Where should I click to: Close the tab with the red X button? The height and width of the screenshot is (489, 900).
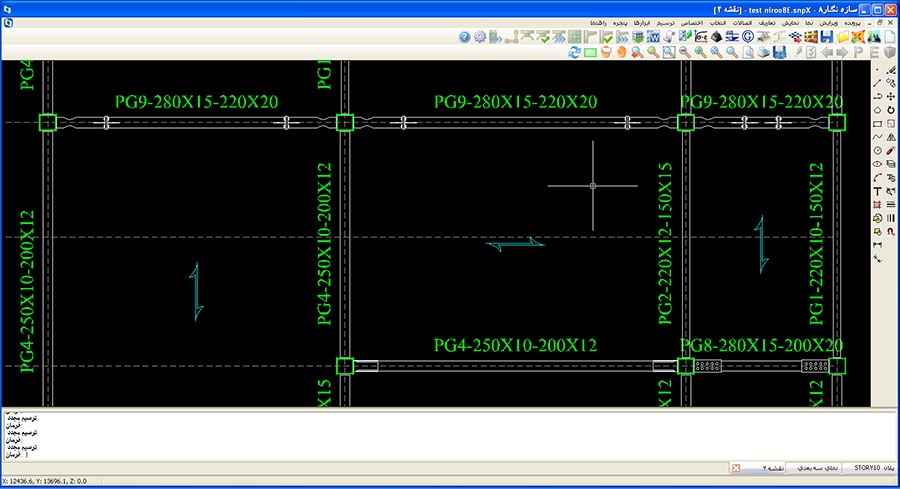(x=736, y=467)
